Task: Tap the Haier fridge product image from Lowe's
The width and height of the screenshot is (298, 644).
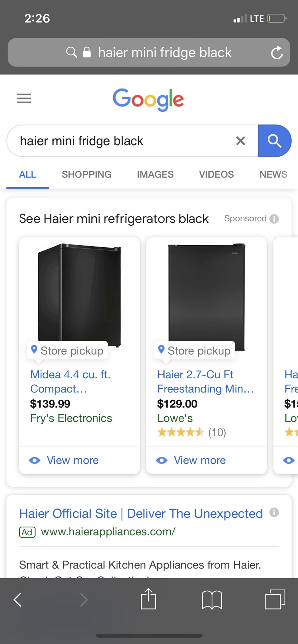Action: click(x=206, y=295)
